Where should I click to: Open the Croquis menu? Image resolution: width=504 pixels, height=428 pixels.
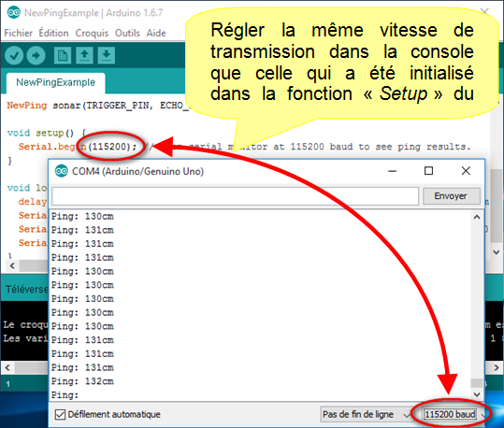click(92, 33)
